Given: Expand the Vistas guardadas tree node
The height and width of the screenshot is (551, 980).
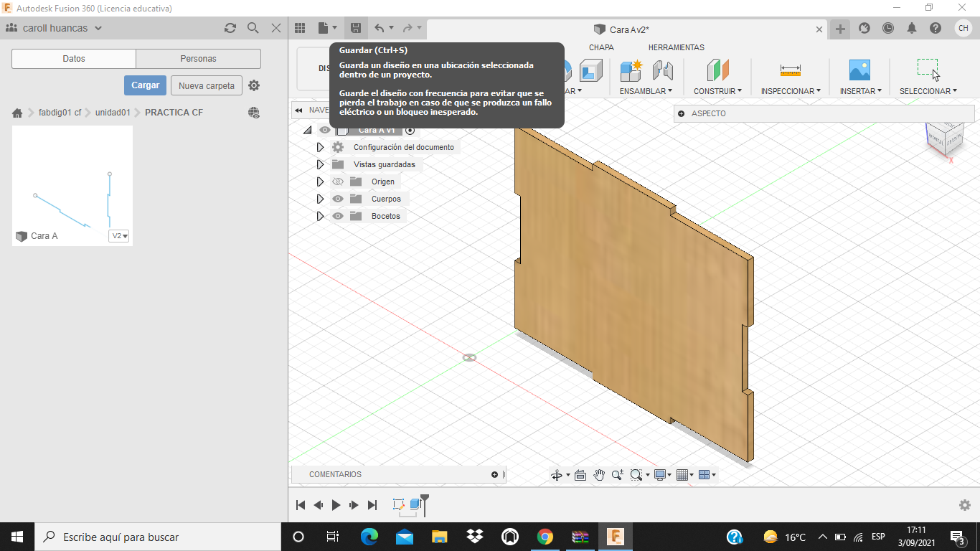Looking at the screenshot, I should tap(321, 164).
